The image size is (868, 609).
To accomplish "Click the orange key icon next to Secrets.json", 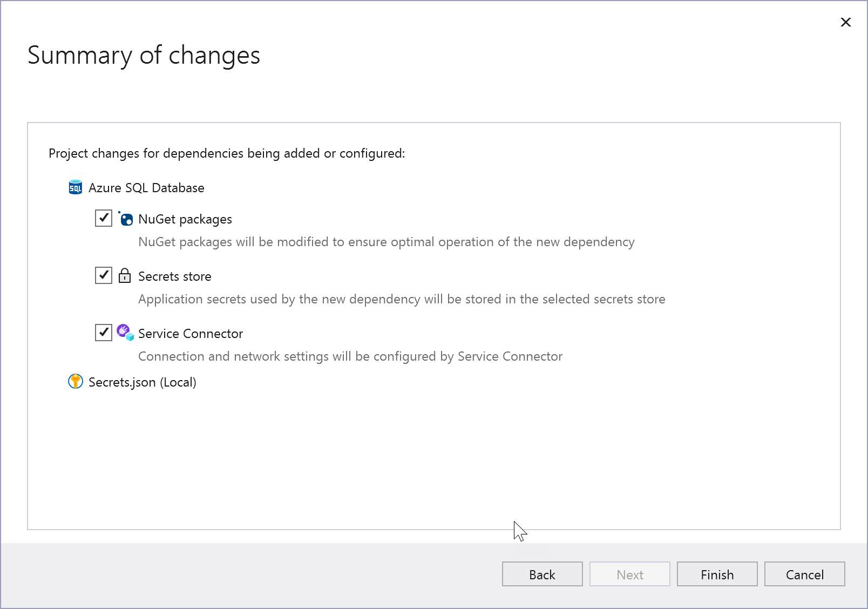I will (x=75, y=382).
